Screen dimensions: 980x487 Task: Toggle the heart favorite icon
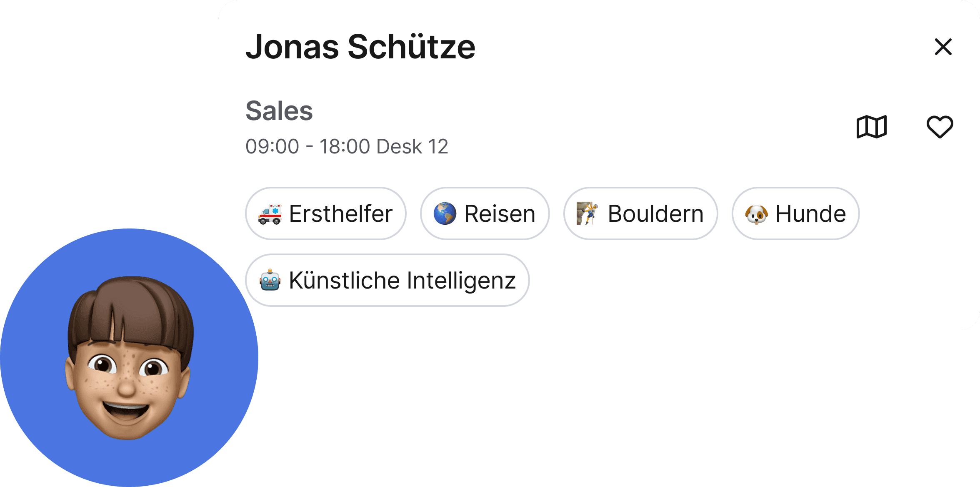[940, 127]
